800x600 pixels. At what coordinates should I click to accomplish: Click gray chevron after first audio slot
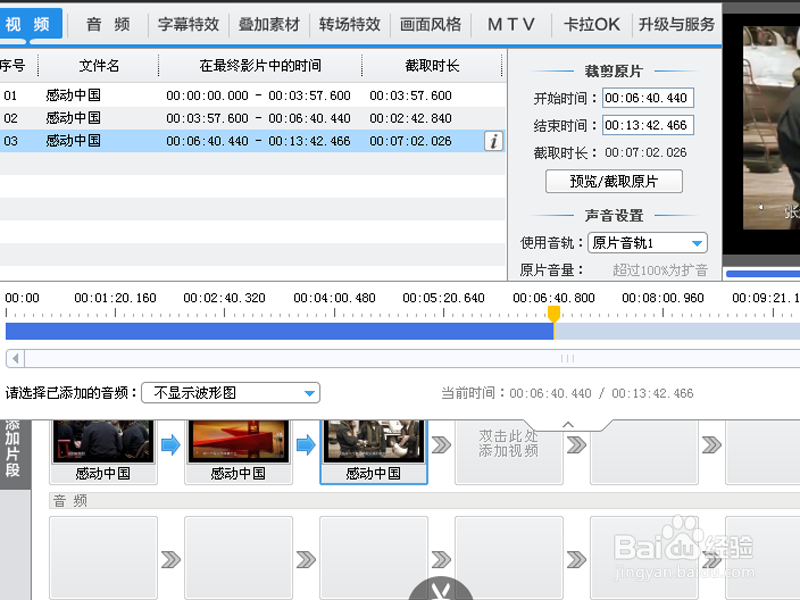171,560
